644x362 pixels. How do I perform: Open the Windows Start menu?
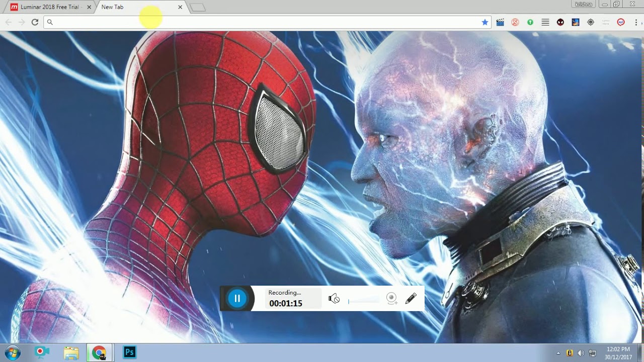click(x=12, y=352)
